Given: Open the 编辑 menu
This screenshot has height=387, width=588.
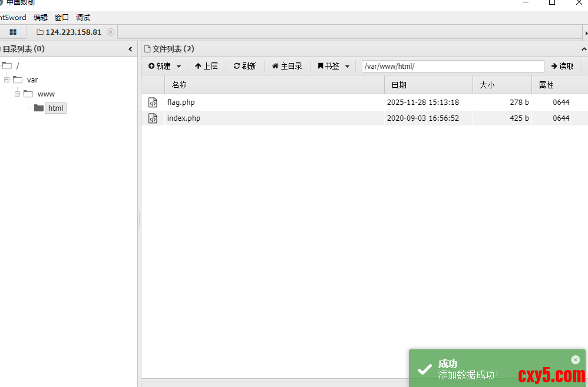Looking at the screenshot, I should click(x=41, y=18).
